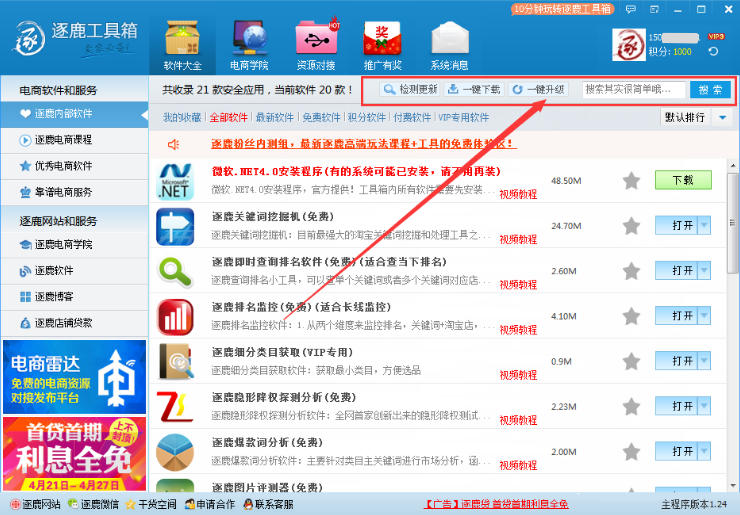Click the 一键下载 button
This screenshot has height=515, width=740.
click(474, 89)
